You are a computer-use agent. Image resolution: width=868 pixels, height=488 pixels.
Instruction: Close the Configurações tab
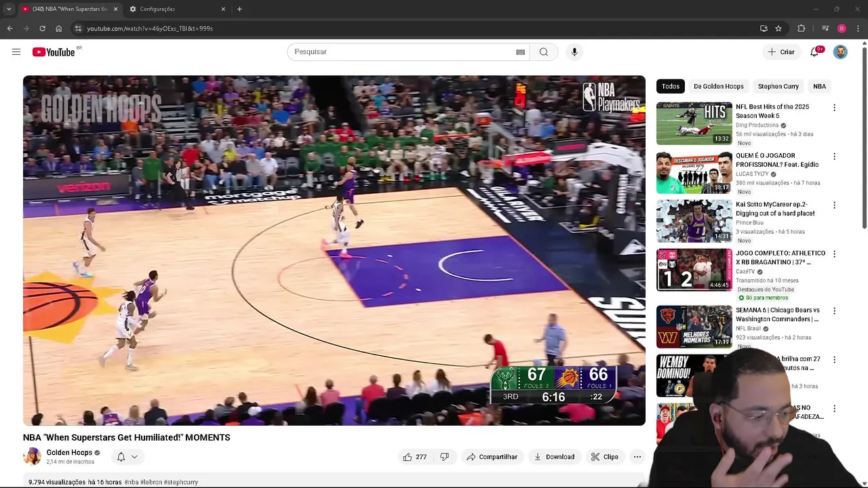[x=223, y=9]
